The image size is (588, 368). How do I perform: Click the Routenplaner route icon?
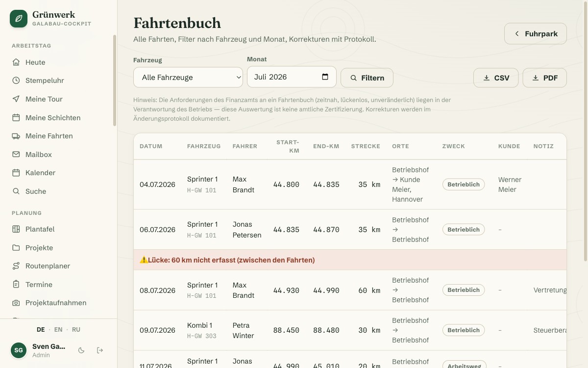[x=16, y=266]
